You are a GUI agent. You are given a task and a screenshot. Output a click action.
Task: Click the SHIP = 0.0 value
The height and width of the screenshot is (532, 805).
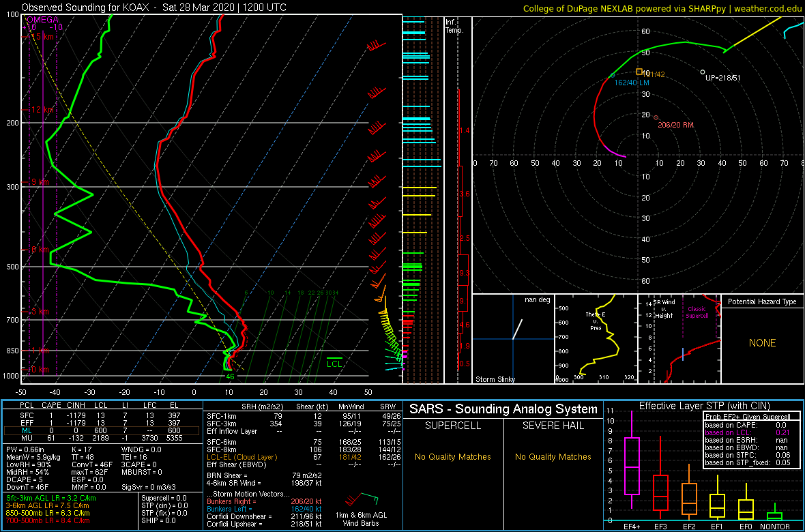pyautogui.click(x=158, y=520)
